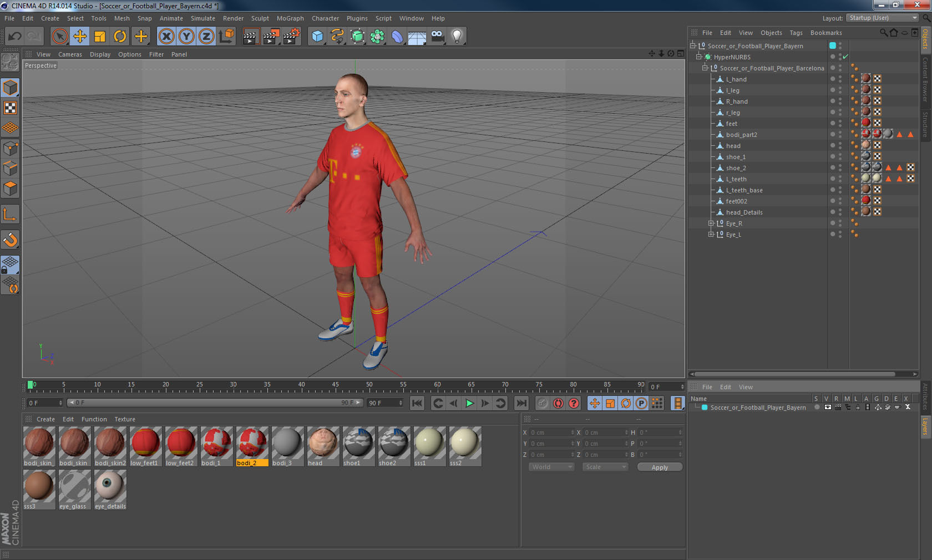
Task: Open the MoGraph menu
Action: pyautogui.click(x=290, y=18)
